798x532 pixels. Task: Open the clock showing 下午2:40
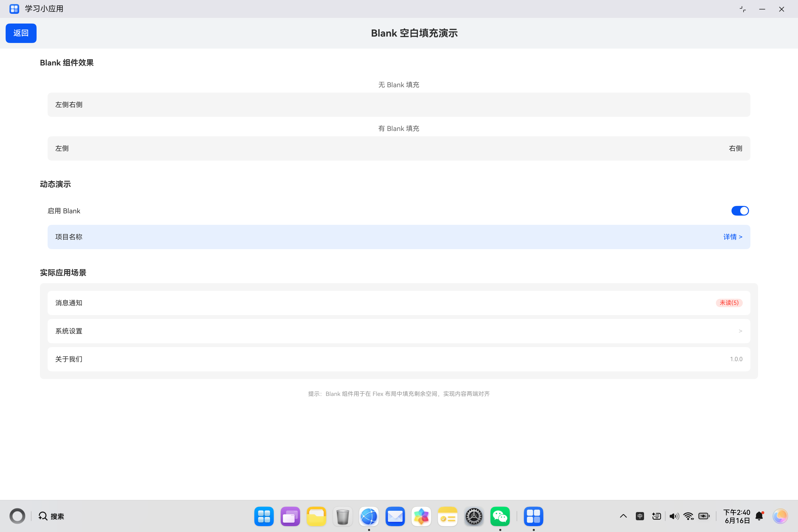[x=737, y=516]
